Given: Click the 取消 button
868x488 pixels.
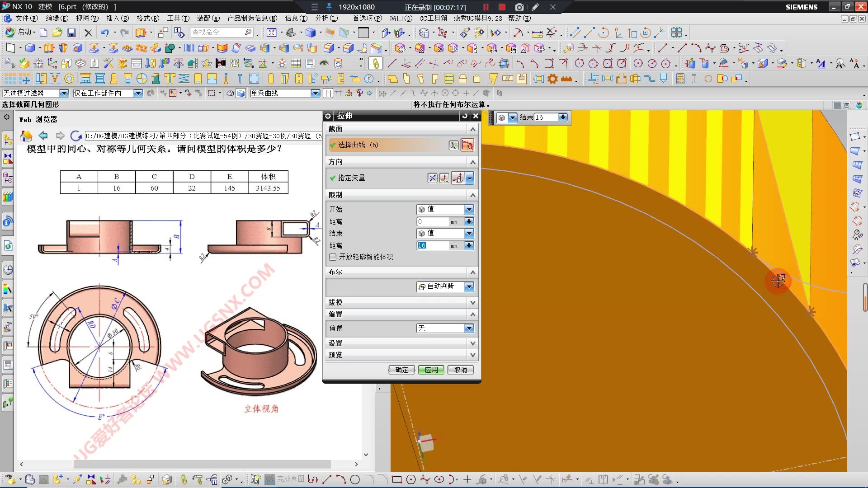Looking at the screenshot, I should [x=460, y=370].
